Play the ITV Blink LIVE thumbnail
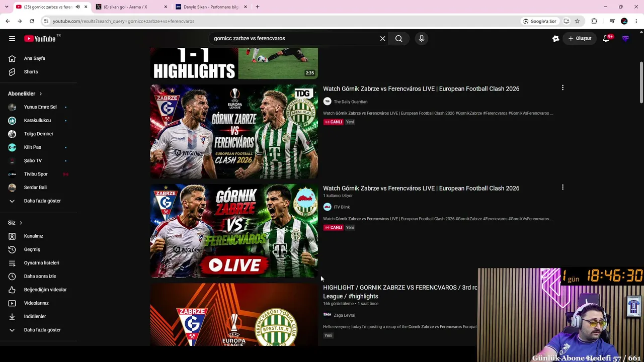The height and width of the screenshot is (362, 644). [234, 231]
